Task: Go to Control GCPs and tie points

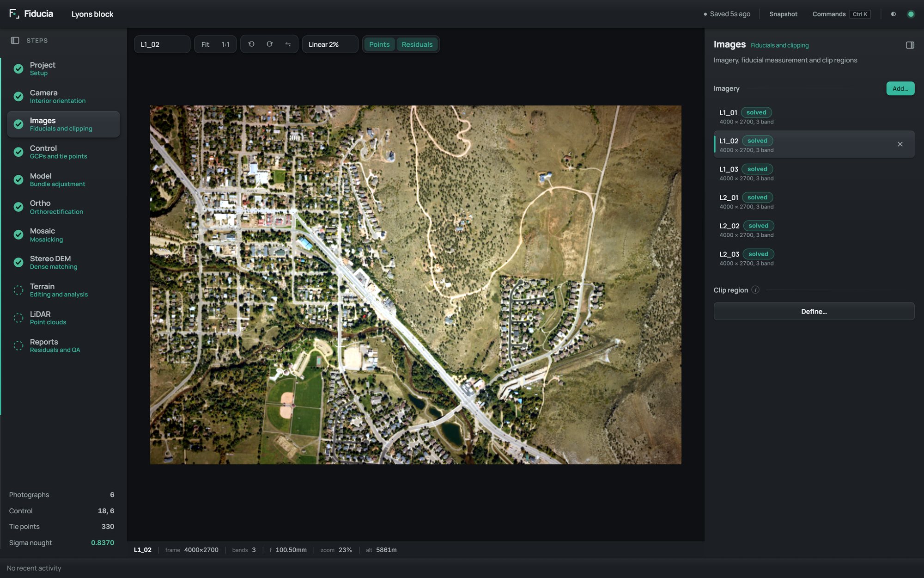Action: (63, 152)
